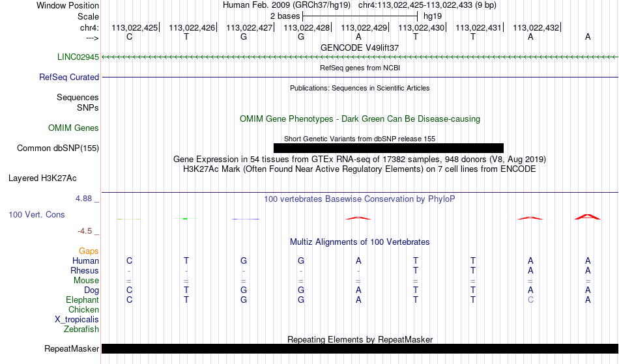Click the 100 Vert. Cons track label

[x=36, y=214]
